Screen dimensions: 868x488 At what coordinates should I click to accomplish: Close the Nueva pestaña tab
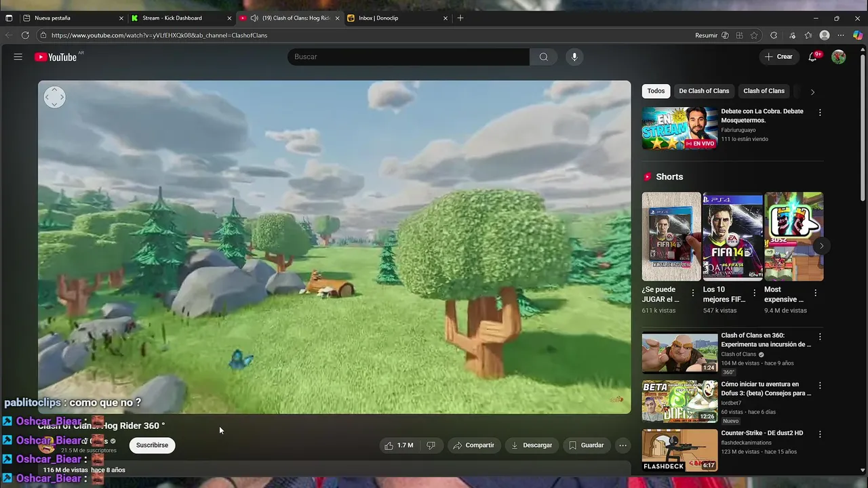pos(121,18)
